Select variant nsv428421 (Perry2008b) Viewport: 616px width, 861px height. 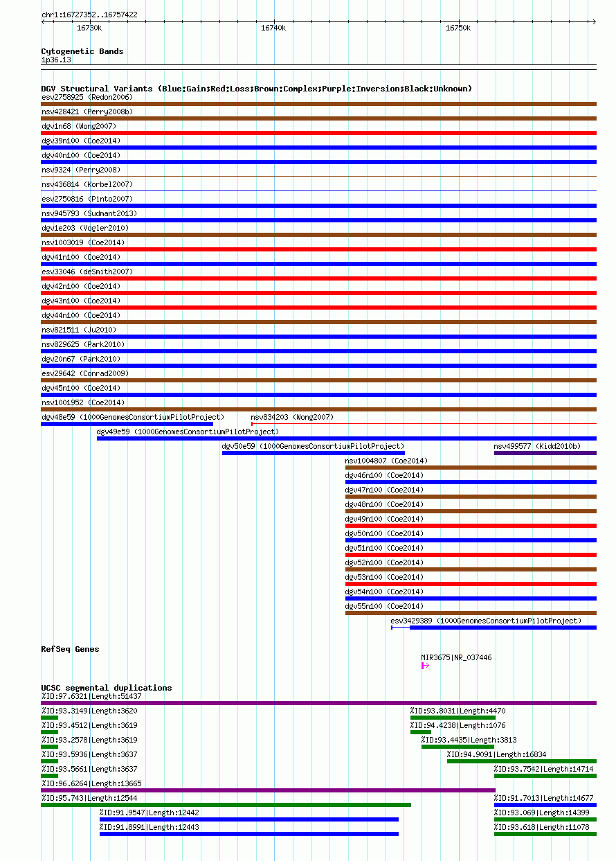pyautogui.click(x=87, y=112)
